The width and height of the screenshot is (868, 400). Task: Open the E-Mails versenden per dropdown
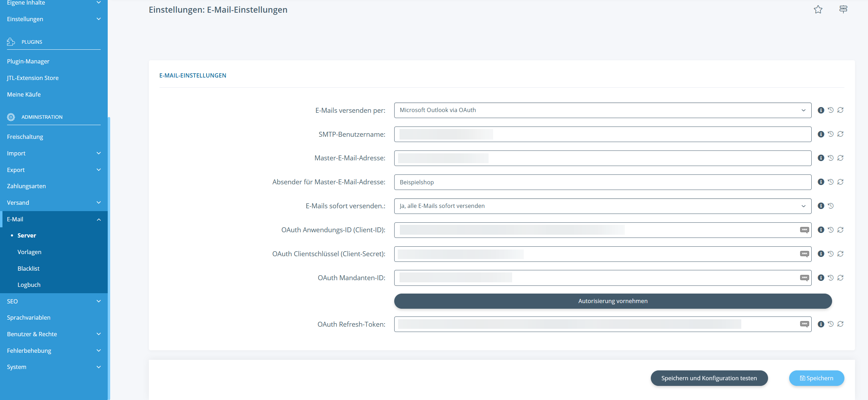click(x=603, y=110)
